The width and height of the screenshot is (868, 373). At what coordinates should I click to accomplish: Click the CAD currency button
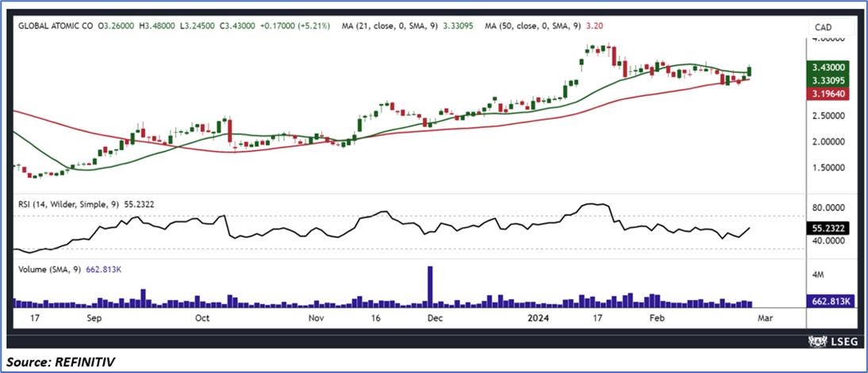click(x=832, y=27)
